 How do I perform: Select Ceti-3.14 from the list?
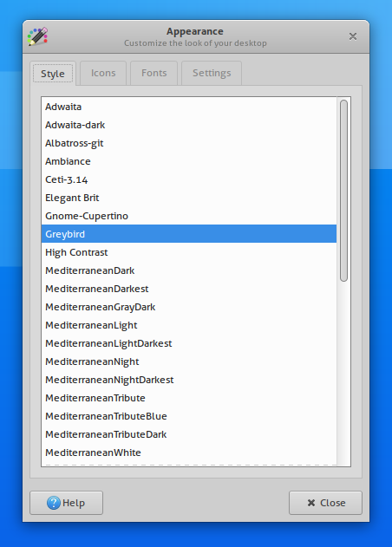(189, 179)
